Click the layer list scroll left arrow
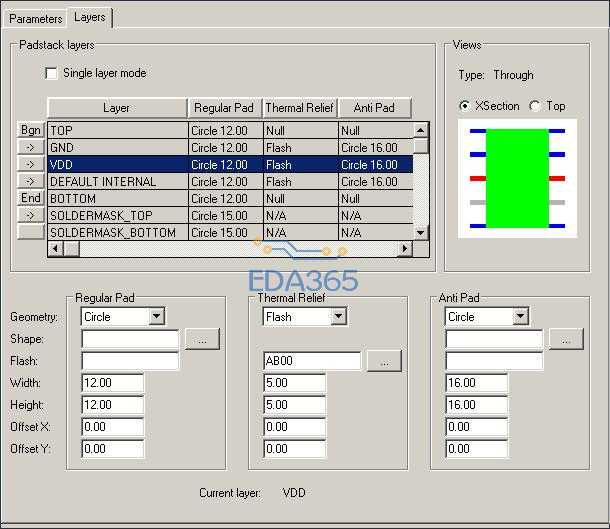 (55, 248)
